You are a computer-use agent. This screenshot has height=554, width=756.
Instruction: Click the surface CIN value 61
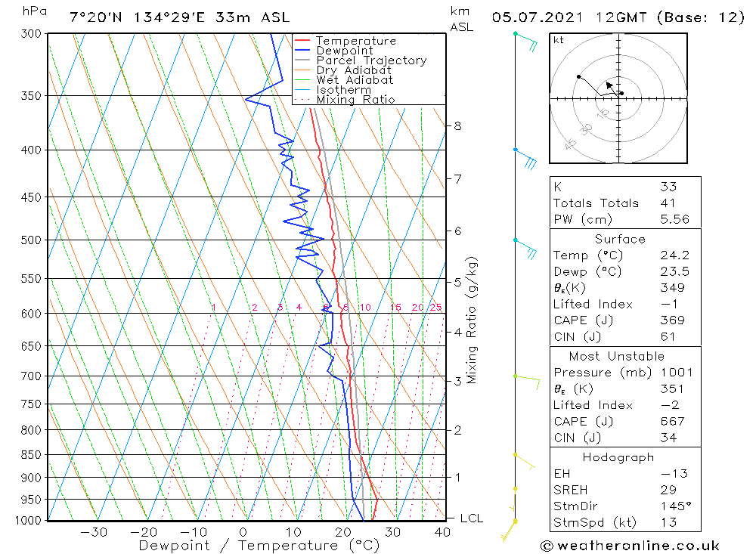tap(668, 336)
